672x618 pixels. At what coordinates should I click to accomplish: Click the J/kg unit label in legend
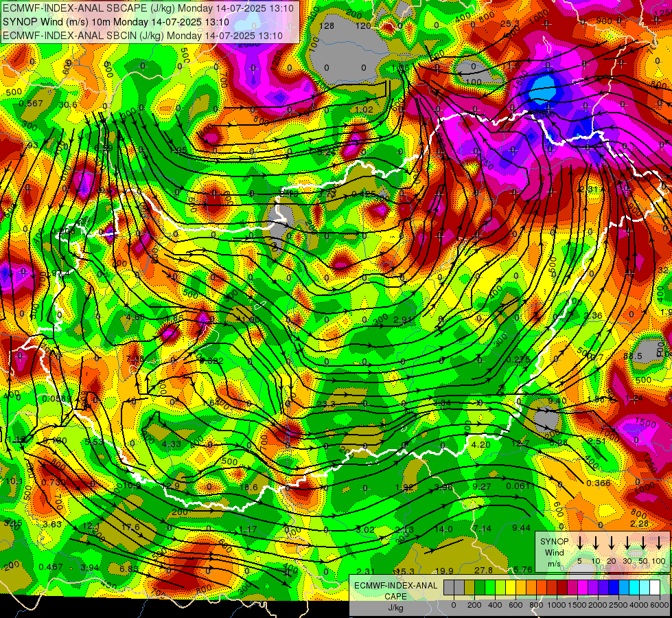tap(395, 608)
